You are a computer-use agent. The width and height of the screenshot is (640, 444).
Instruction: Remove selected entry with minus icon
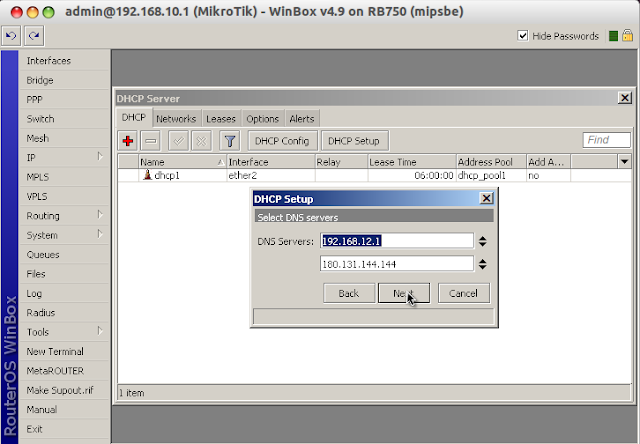click(x=151, y=141)
